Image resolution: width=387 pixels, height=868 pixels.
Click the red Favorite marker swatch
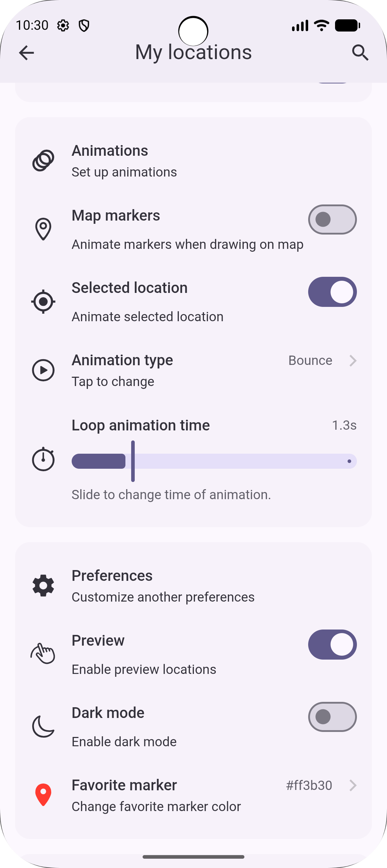[43, 795]
